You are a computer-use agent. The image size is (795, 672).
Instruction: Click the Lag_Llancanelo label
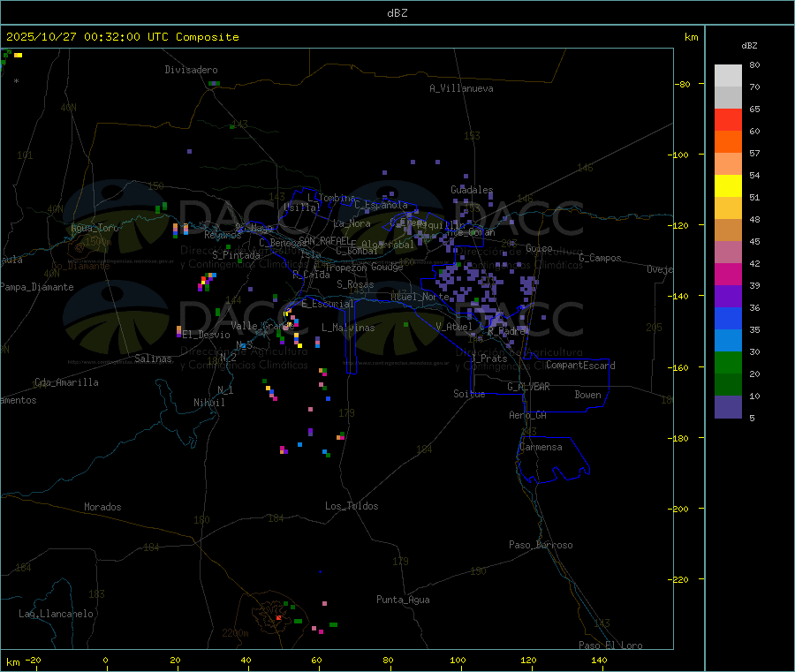(56, 613)
